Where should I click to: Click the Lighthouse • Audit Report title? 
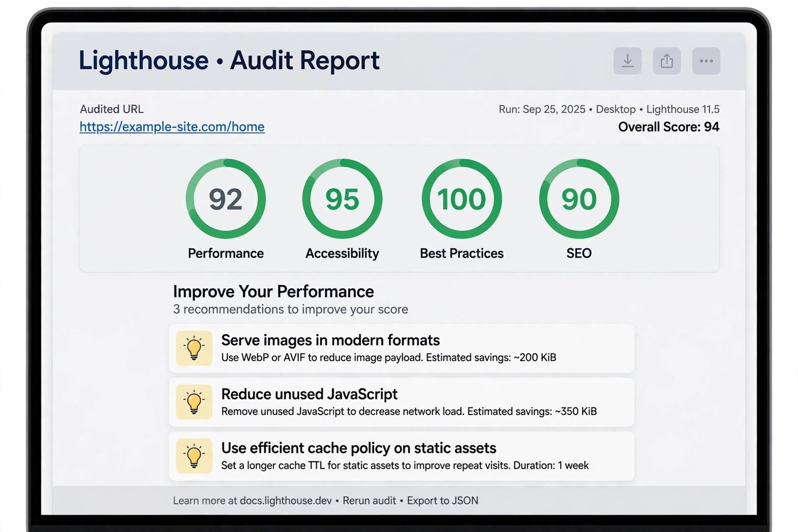pyautogui.click(x=229, y=61)
